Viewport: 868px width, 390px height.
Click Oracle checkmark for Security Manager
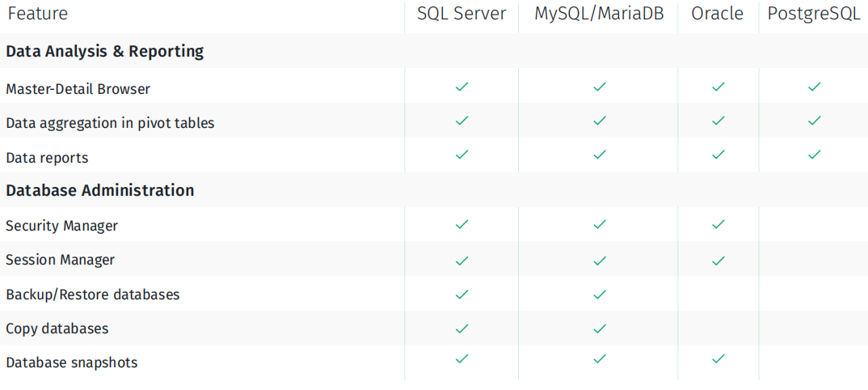click(x=718, y=224)
